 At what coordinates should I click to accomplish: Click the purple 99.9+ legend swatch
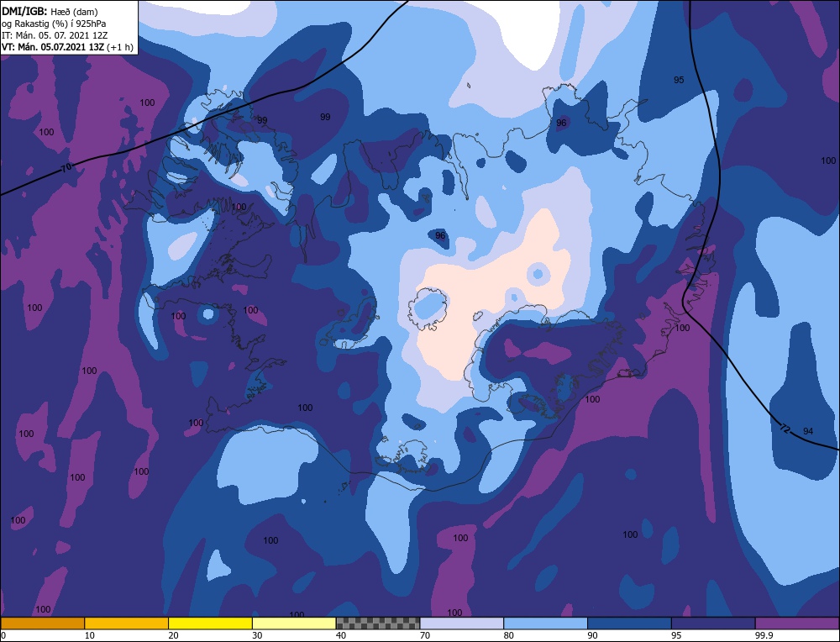797,623
